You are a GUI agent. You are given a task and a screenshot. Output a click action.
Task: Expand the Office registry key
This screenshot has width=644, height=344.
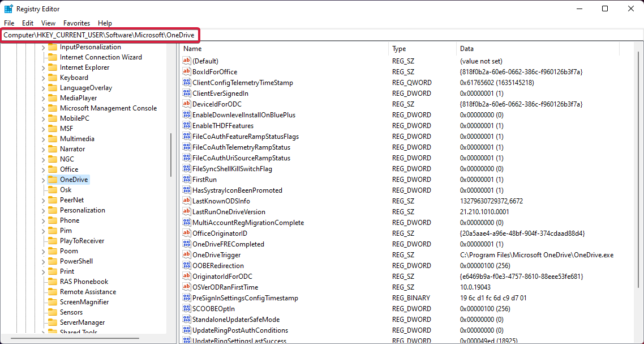click(43, 169)
